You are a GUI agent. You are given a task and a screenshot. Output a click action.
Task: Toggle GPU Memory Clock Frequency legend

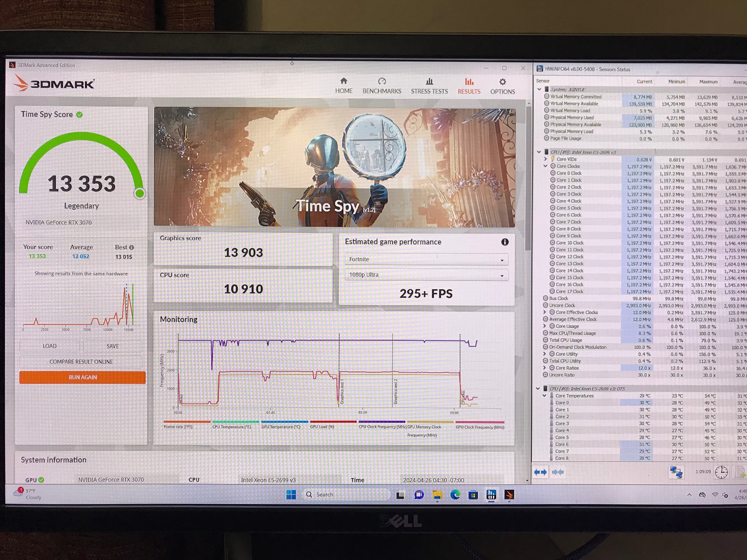pos(430,429)
